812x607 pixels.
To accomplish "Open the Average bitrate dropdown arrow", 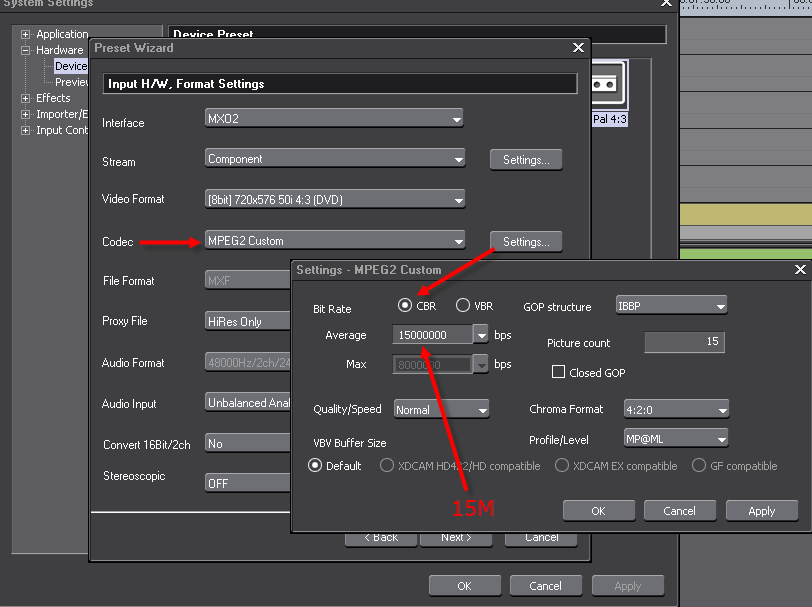I will point(481,335).
